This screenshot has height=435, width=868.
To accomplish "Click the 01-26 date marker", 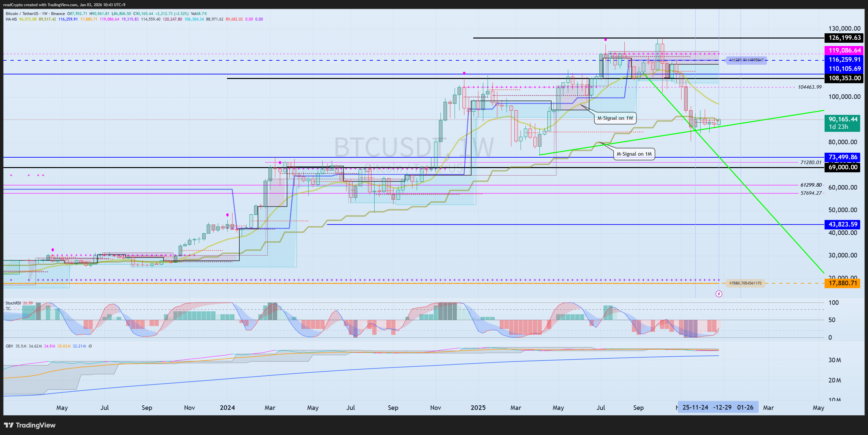I will (x=745, y=407).
